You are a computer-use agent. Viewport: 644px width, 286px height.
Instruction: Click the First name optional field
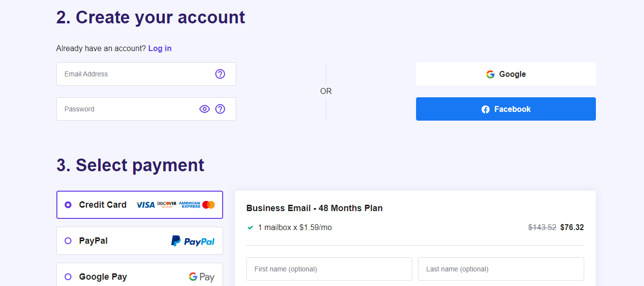coord(329,268)
